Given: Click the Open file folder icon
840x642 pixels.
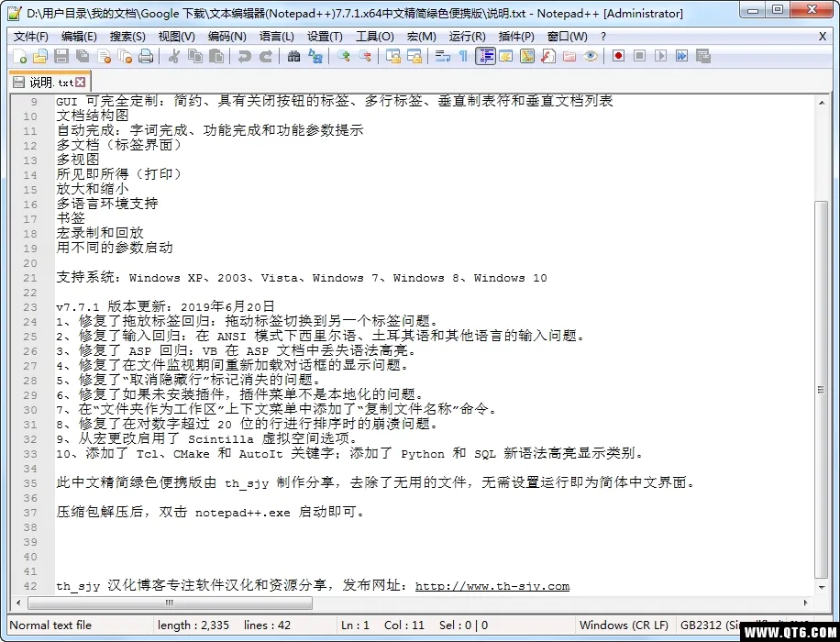Looking at the screenshot, I should coord(40,56).
